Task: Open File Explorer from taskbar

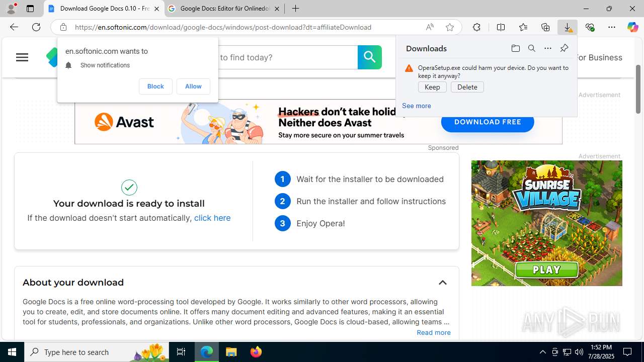Action: [231, 352]
